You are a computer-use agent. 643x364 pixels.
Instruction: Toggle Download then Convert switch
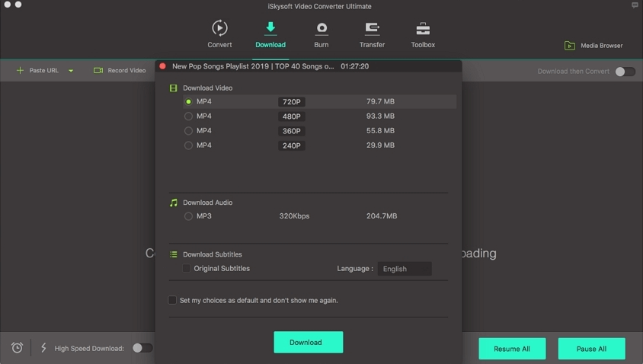(x=625, y=72)
